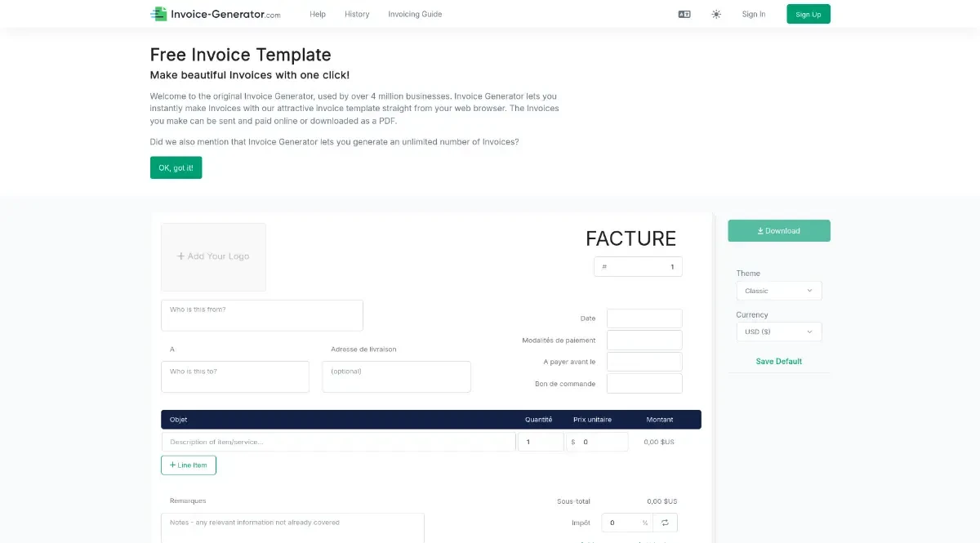Image resolution: width=980 pixels, height=543 pixels.
Task: Switch tax between percentage and flat amount
Action: [x=665, y=522]
